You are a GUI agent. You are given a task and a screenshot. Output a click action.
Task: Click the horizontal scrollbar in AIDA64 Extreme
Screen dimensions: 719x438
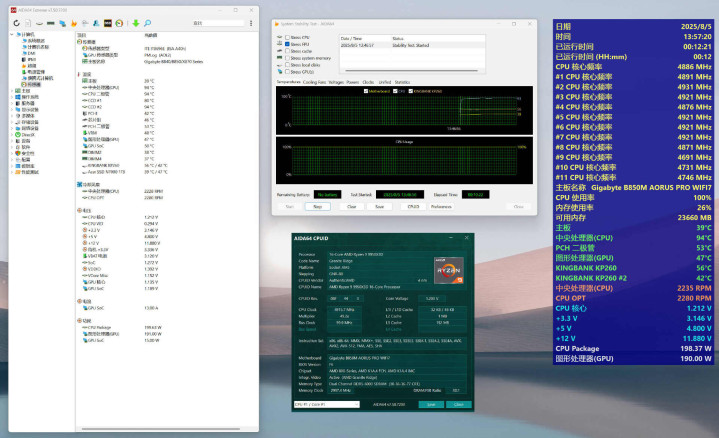coord(160,429)
